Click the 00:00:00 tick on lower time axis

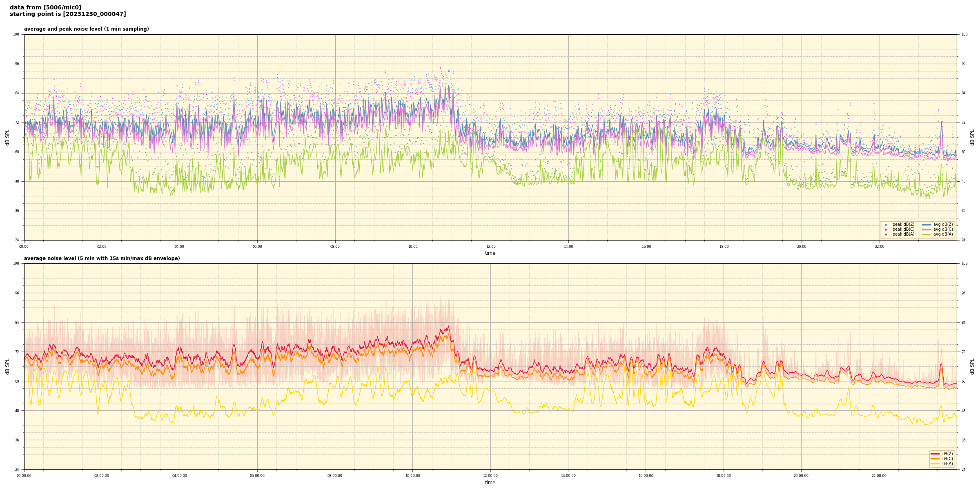[24, 476]
